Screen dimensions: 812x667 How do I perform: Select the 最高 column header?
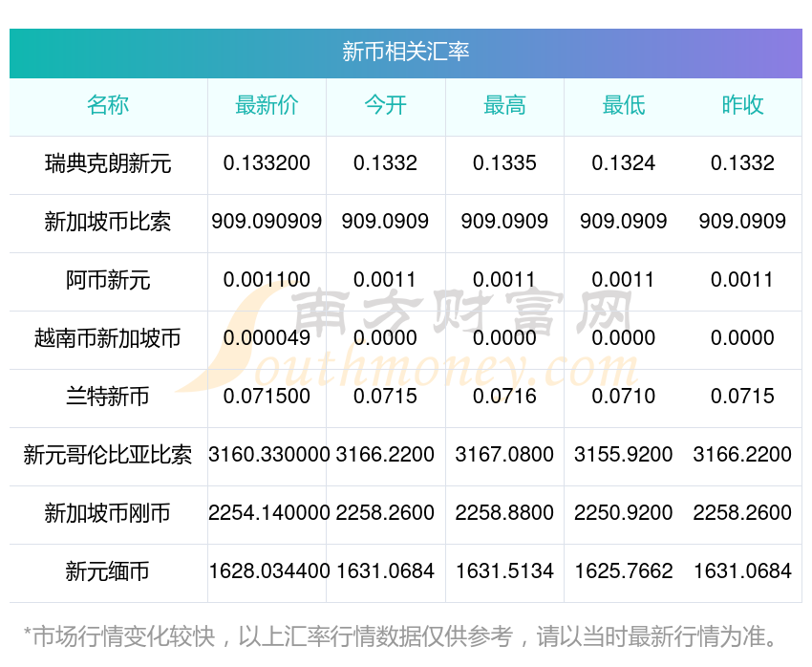[x=504, y=105]
